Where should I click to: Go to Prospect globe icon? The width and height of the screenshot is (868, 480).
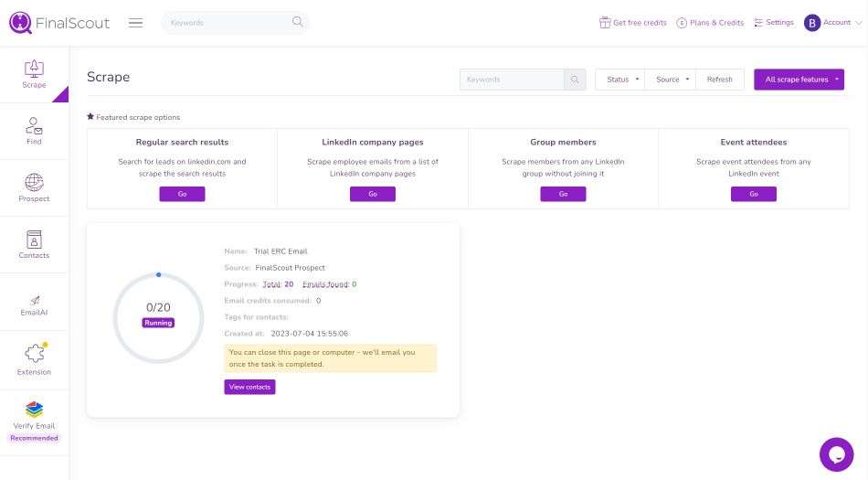(35, 183)
